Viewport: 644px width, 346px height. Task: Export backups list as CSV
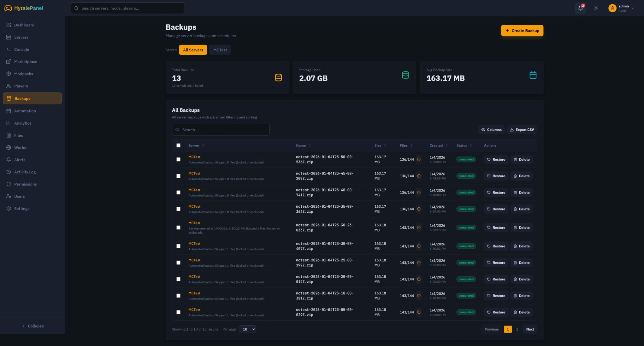click(x=521, y=130)
